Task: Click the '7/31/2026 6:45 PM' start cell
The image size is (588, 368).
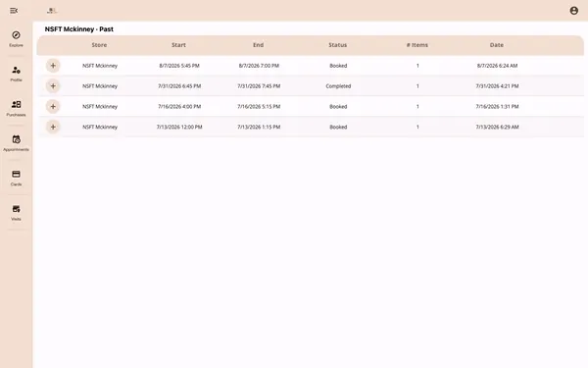Action: pos(179,86)
